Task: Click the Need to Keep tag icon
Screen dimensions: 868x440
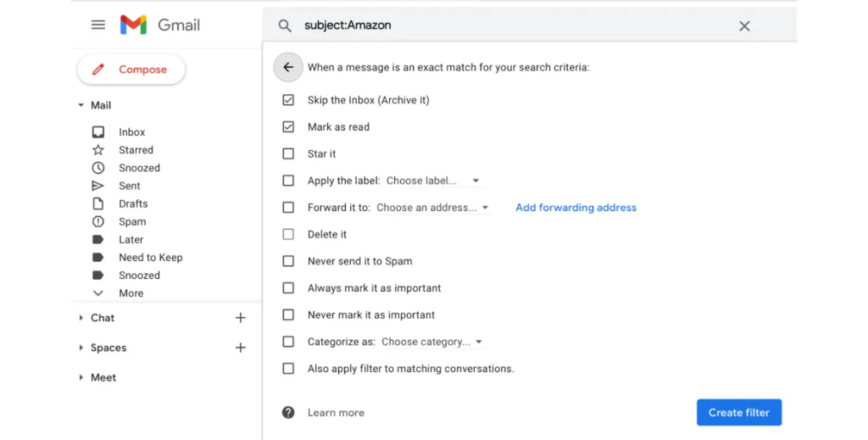Action: pyautogui.click(x=98, y=258)
